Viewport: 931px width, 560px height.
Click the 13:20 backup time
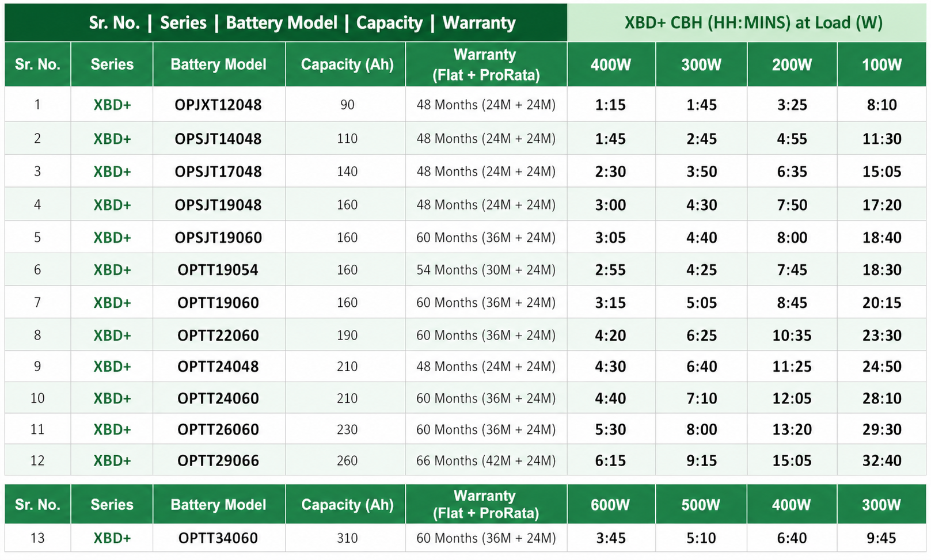(x=792, y=429)
